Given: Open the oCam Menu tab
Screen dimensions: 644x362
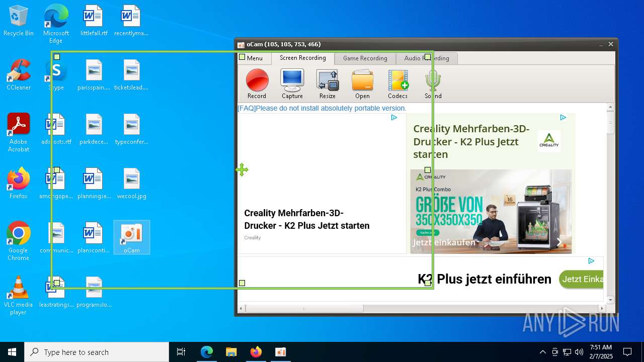Looking at the screenshot, I should click(x=255, y=58).
